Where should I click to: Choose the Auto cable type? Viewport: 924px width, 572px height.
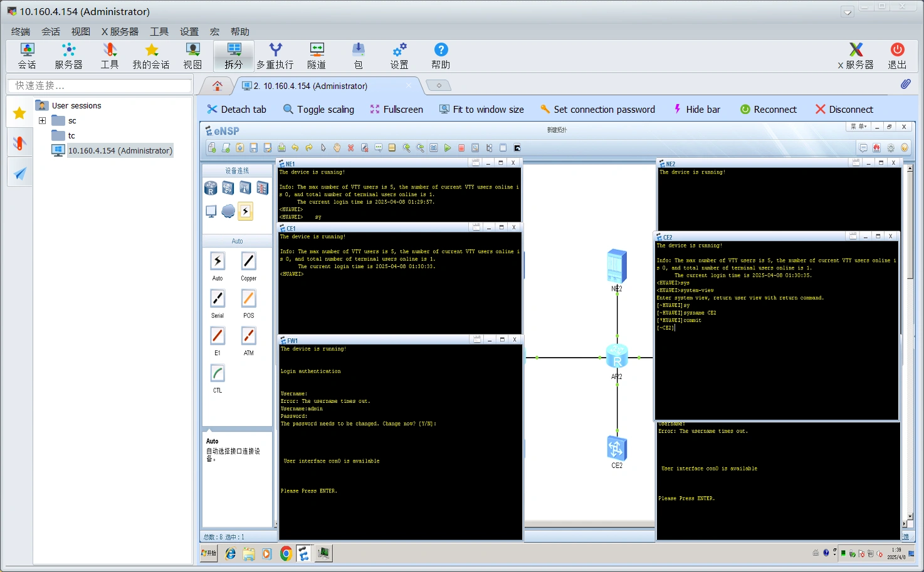click(x=218, y=261)
